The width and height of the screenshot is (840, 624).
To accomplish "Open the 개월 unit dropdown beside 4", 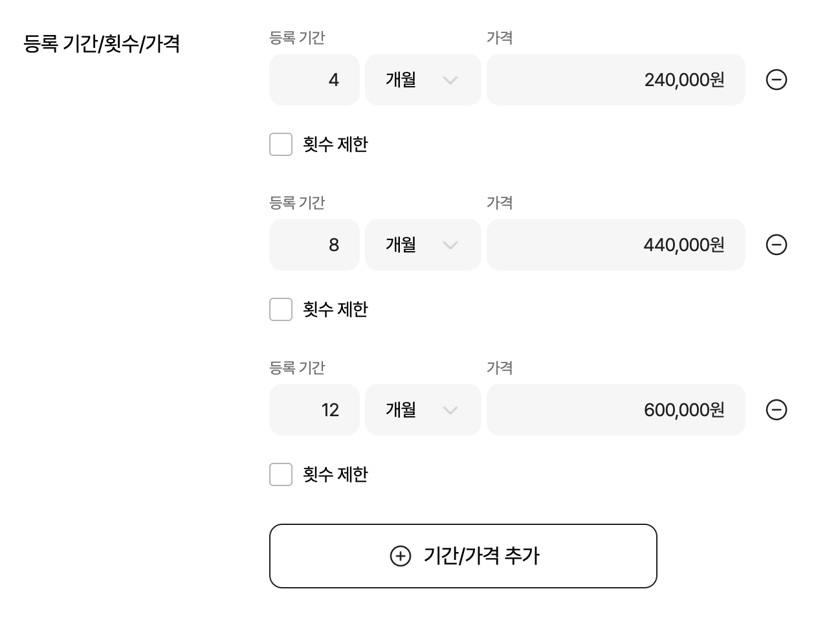I will 423,80.
